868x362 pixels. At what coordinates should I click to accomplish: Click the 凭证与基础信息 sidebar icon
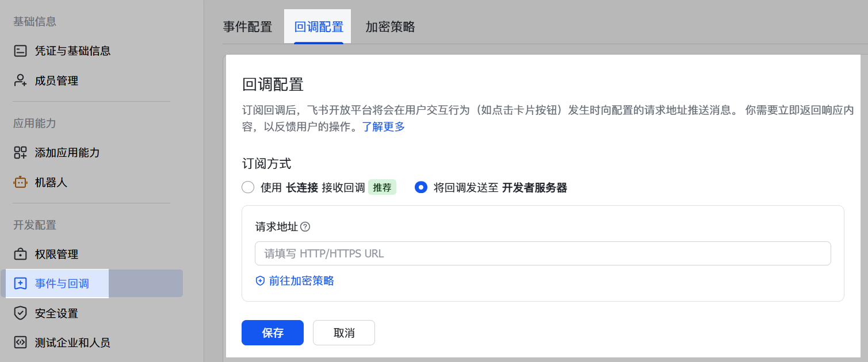point(20,51)
